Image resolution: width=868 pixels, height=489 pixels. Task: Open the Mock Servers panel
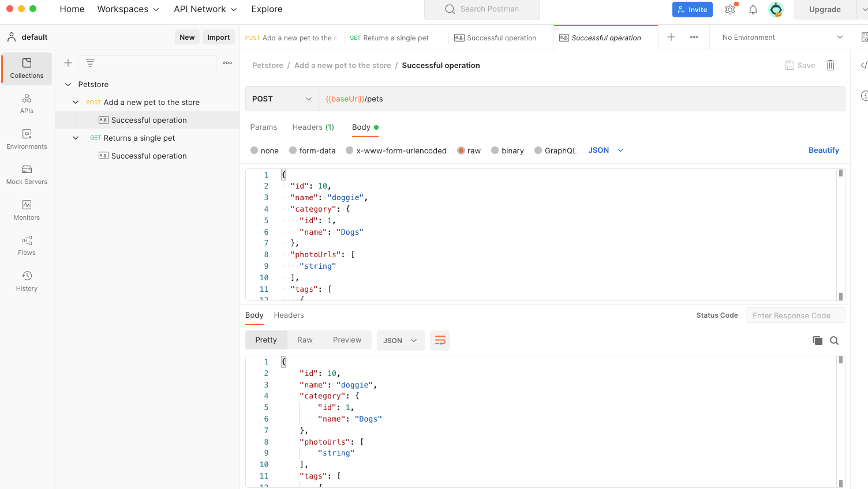tap(27, 175)
